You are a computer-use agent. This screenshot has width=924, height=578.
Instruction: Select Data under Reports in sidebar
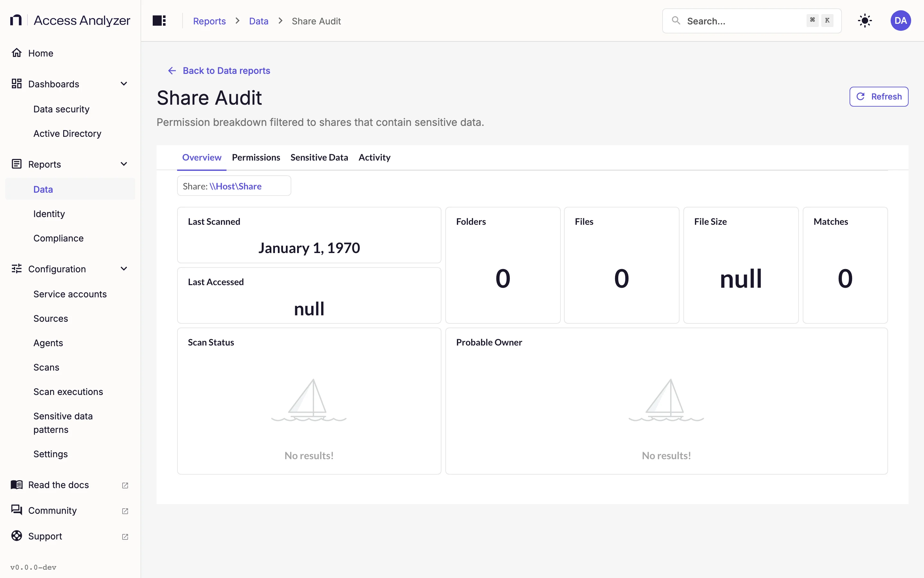pos(70,189)
